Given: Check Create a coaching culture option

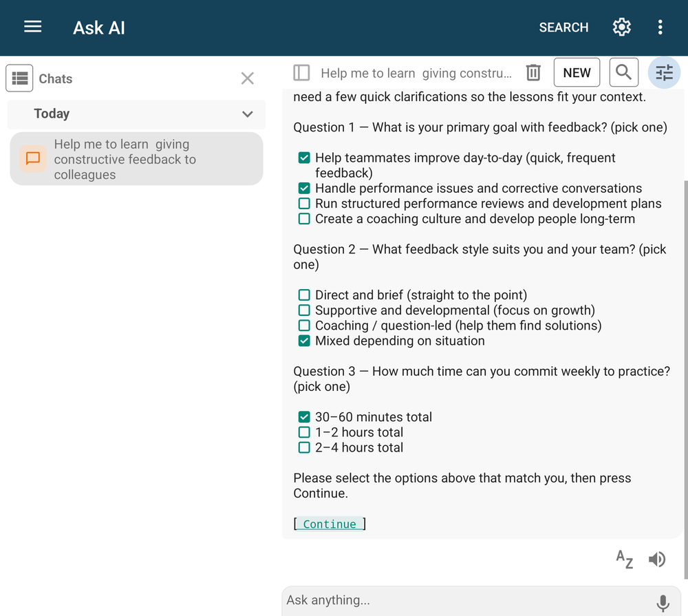Looking at the screenshot, I should tap(304, 219).
